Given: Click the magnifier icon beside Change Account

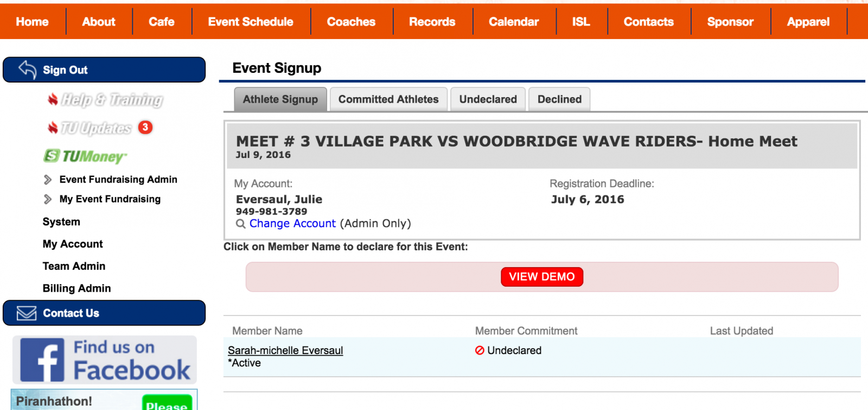Looking at the screenshot, I should pyautogui.click(x=241, y=224).
